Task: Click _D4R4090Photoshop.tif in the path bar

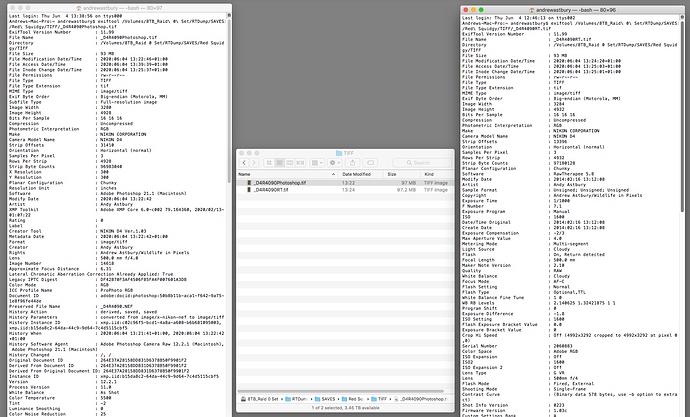Action: [x=420, y=399]
